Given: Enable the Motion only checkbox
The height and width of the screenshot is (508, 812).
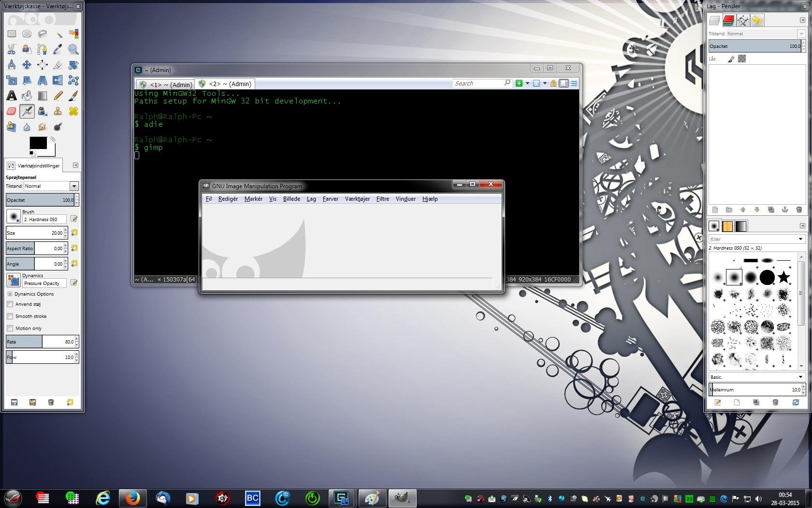Looking at the screenshot, I should pos(10,329).
